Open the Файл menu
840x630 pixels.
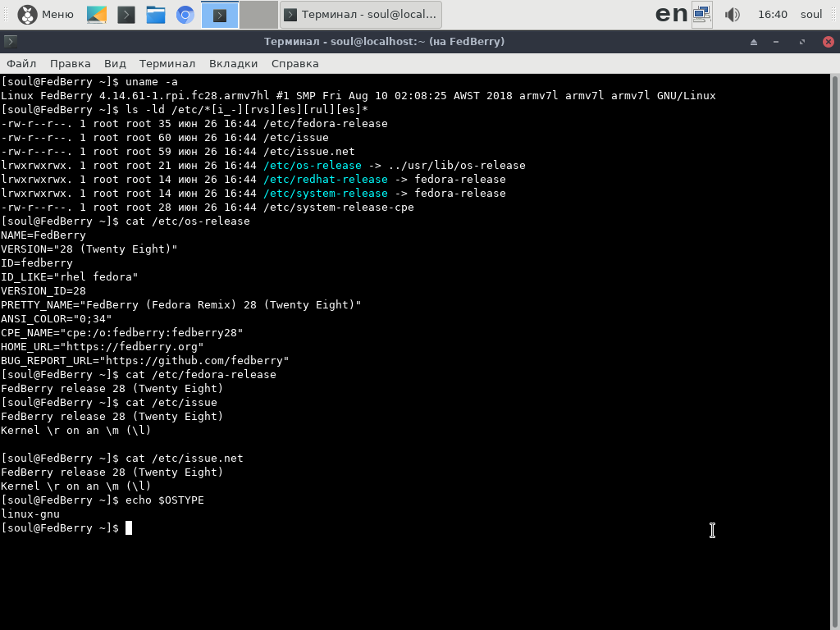(x=21, y=64)
